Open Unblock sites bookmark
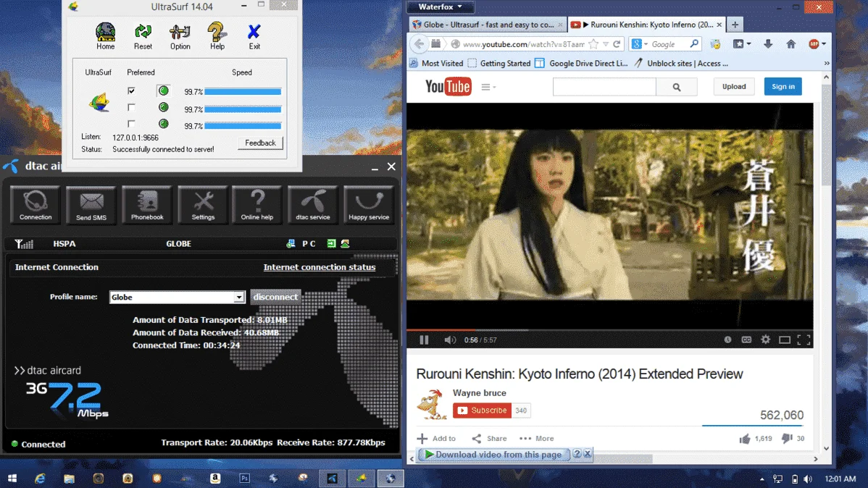868x488 pixels. (681, 63)
